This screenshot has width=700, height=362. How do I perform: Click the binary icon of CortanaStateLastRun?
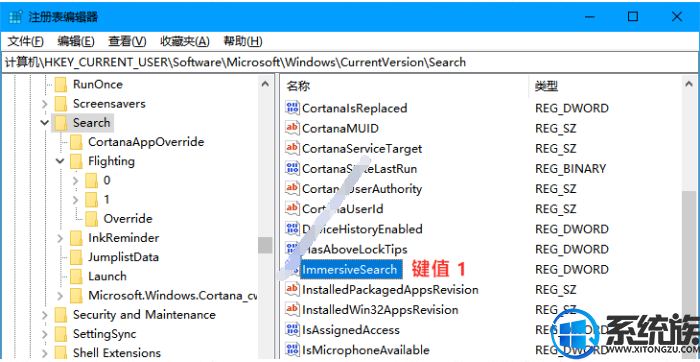point(292,169)
